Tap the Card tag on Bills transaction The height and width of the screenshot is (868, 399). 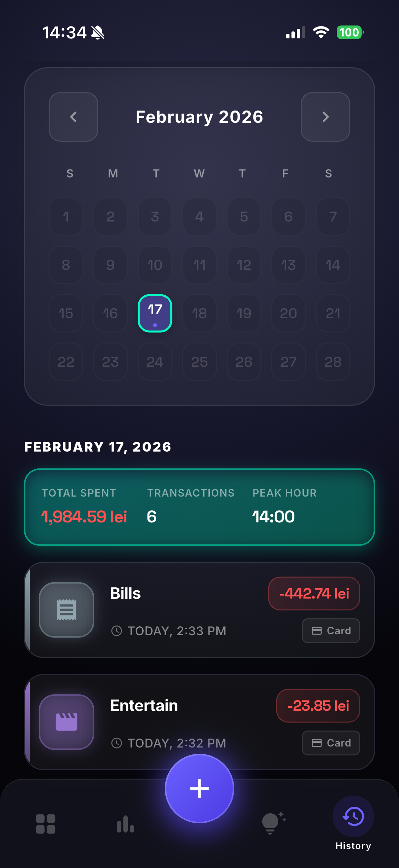pos(331,630)
